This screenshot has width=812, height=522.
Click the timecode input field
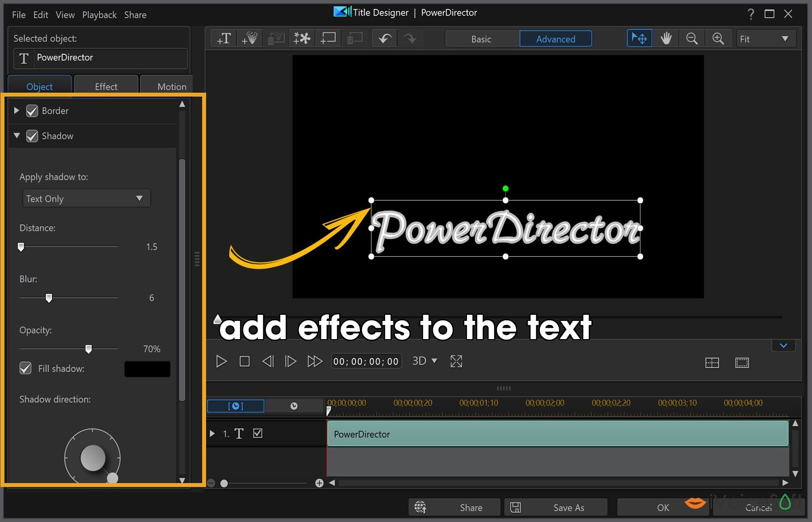366,361
